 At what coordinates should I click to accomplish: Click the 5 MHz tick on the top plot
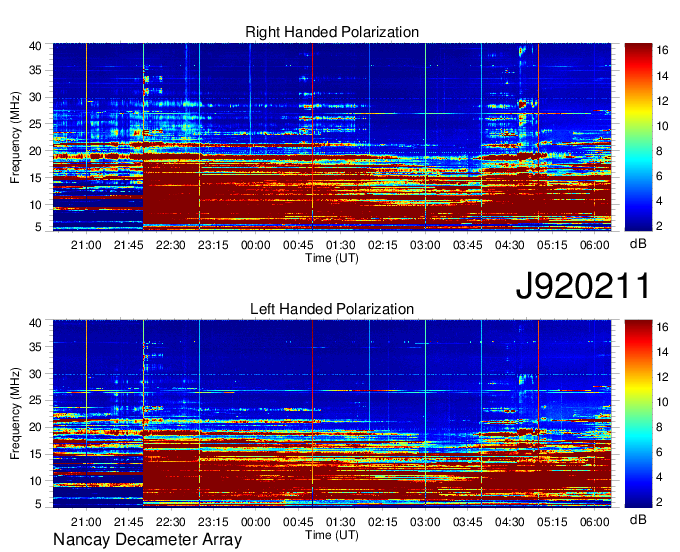38,227
